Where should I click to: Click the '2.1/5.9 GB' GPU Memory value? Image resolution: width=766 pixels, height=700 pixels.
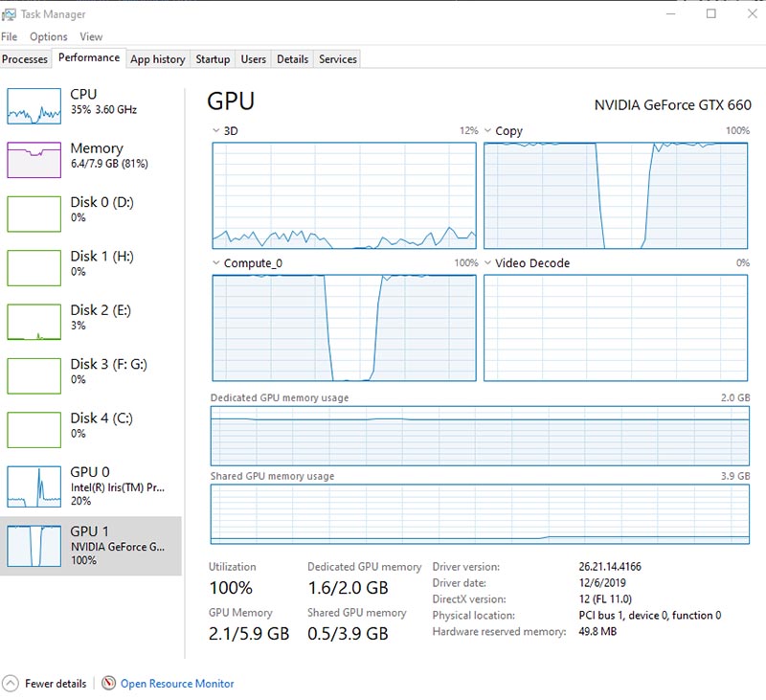(249, 634)
